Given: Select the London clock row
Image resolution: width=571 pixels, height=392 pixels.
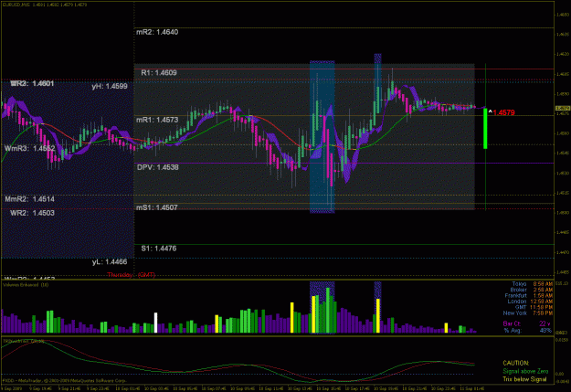Looking at the screenshot, I should [x=530, y=302].
